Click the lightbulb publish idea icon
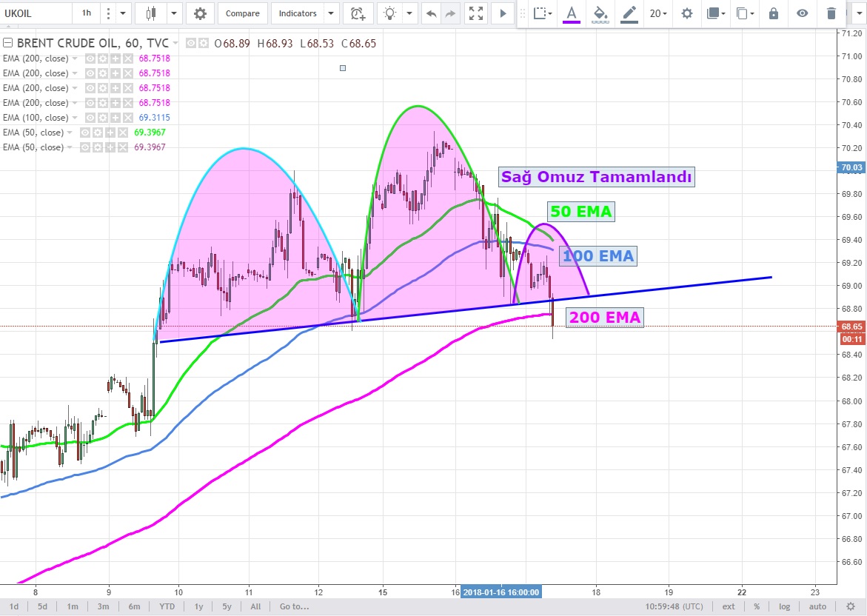 click(389, 13)
